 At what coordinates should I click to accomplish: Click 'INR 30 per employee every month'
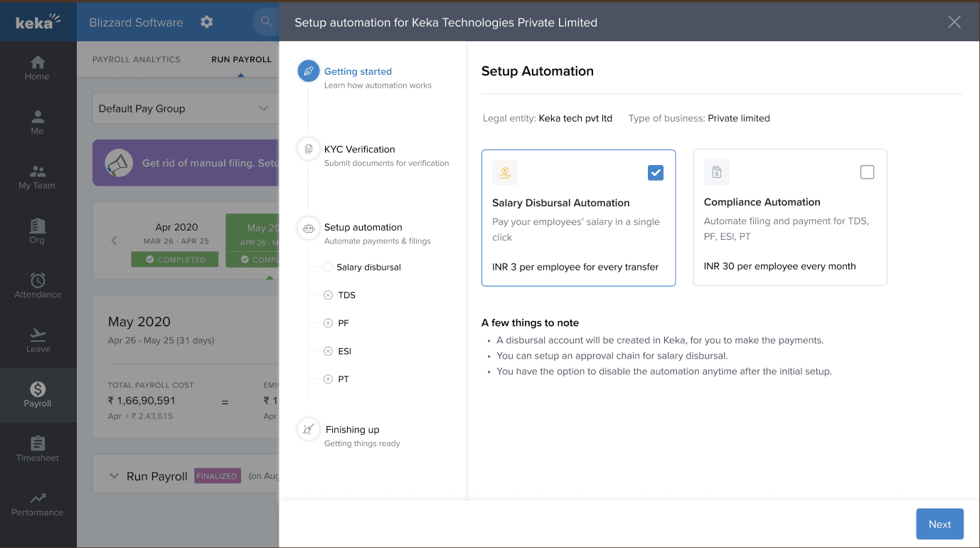click(x=779, y=267)
